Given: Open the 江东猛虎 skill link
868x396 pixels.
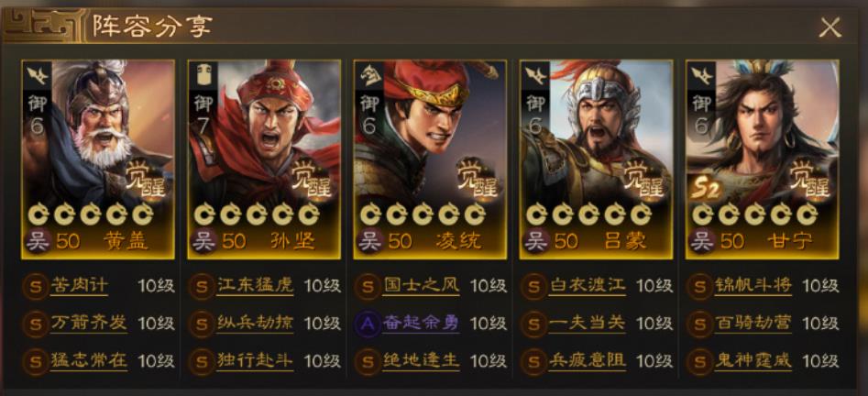Looking at the screenshot, I should [255, 286].
